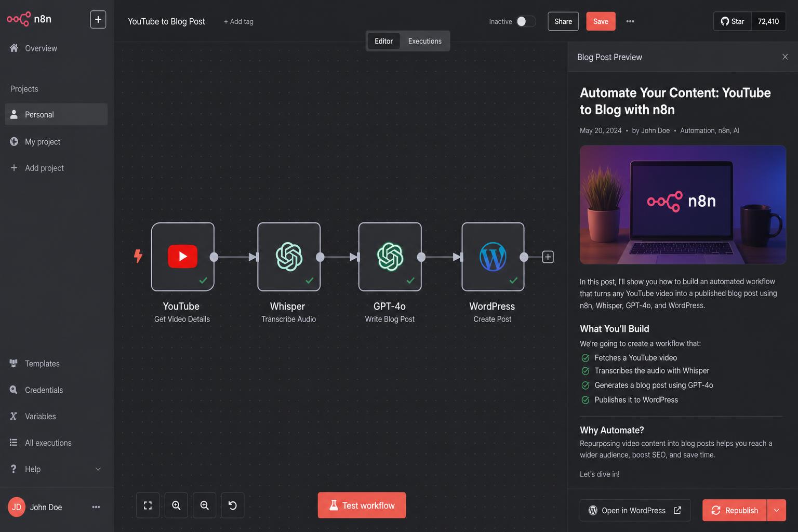Click the Why Automate? heading
This screenshot has height=532, width=798.
612,430
